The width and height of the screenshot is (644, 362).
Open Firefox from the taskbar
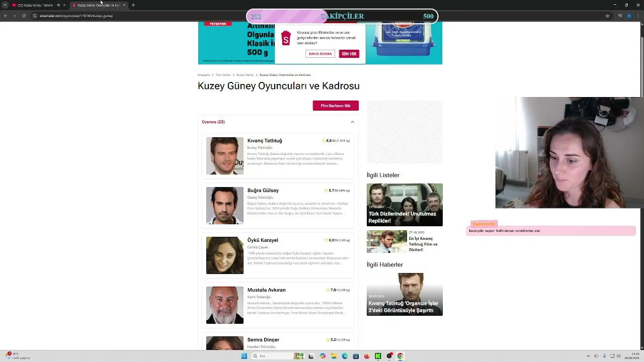pos(367,356)
